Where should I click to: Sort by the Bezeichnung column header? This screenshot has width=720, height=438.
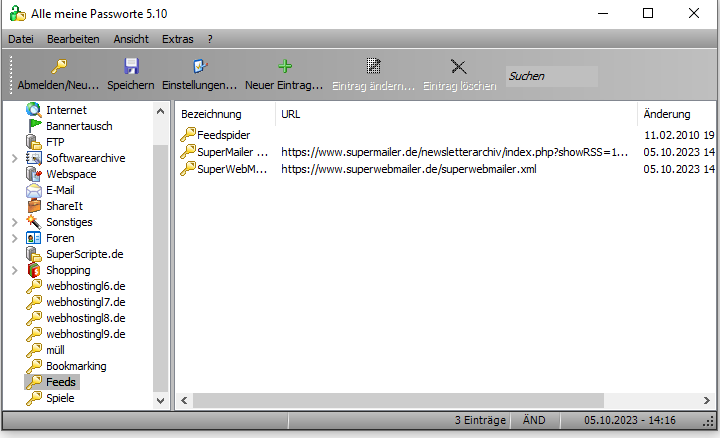tap(211, 114)
